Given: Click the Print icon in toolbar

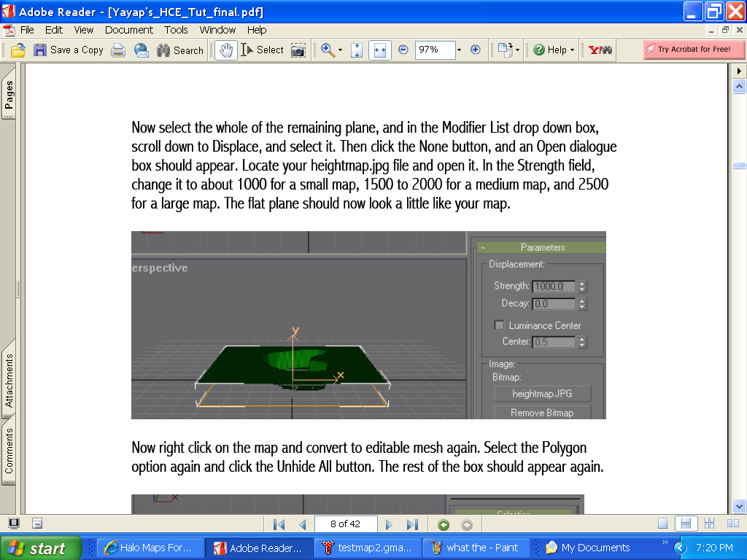Looking at the screenshot, I should [x=118, y=50].
